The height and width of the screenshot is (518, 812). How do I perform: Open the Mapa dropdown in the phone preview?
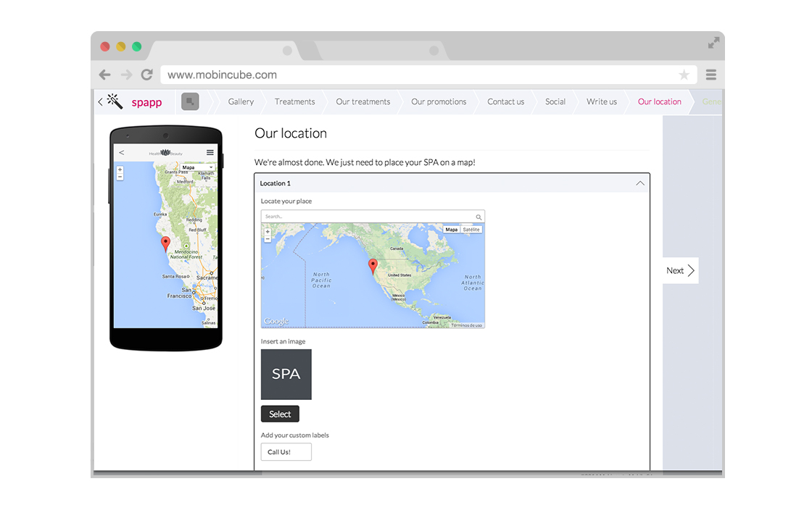point(197,167)
